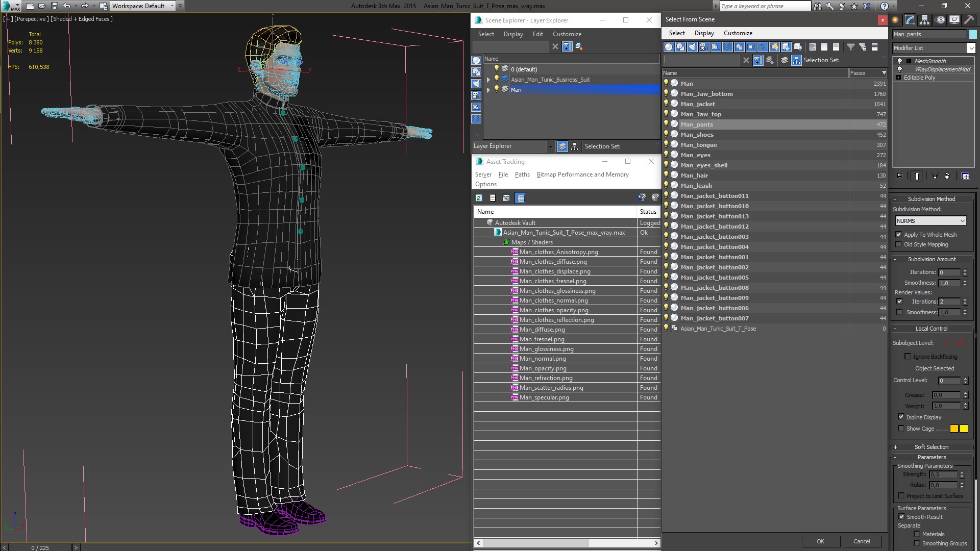Collapse the Subdivision Amount rollout
Image resolution: width=980 pixels, height=551 pixels.
click(x=932, y=259)
